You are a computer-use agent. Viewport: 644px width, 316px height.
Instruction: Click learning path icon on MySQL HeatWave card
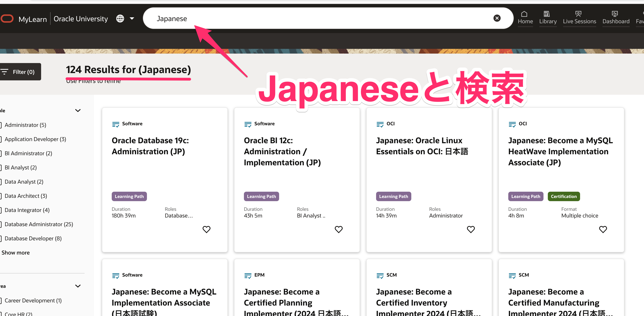[512, 125]
